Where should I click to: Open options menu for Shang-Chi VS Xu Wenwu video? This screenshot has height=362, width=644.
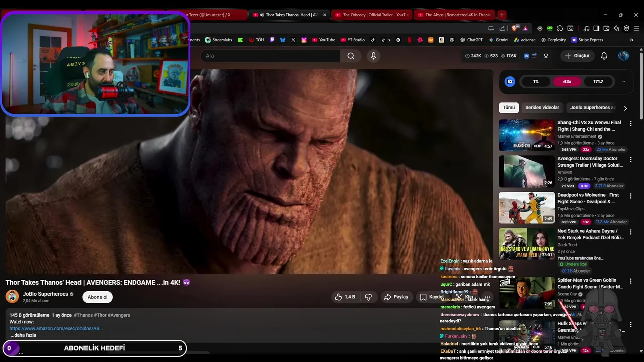tap(631, 124)
